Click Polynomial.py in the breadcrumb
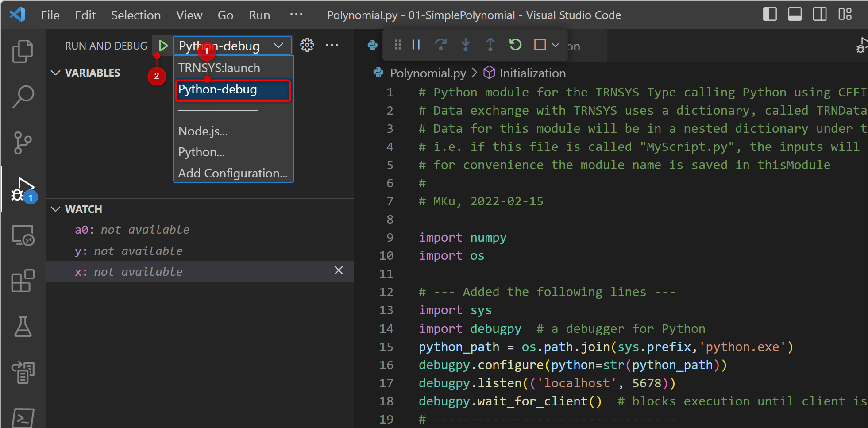The width and height of the screenshot is (868, 428). 428,73
